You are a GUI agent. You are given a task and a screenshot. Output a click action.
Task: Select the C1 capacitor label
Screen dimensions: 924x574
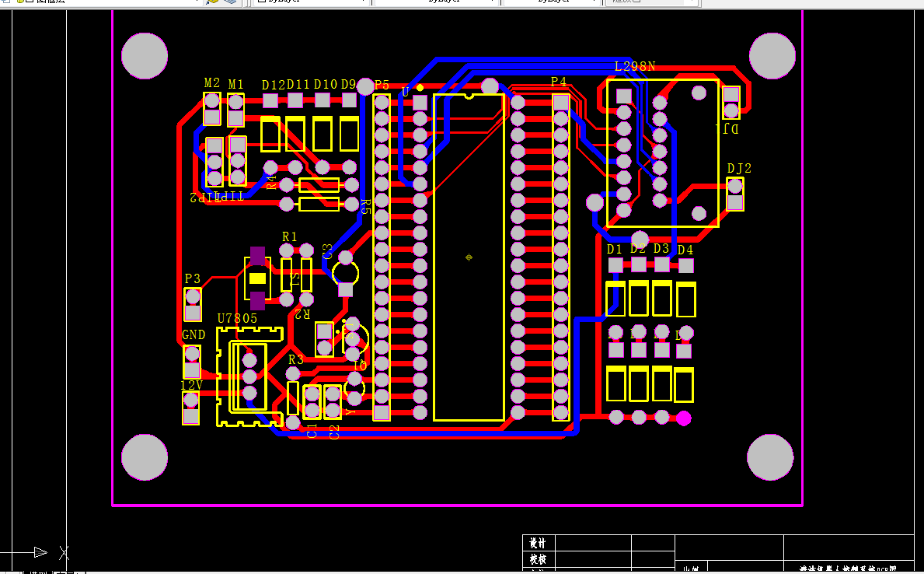point(312,431)
